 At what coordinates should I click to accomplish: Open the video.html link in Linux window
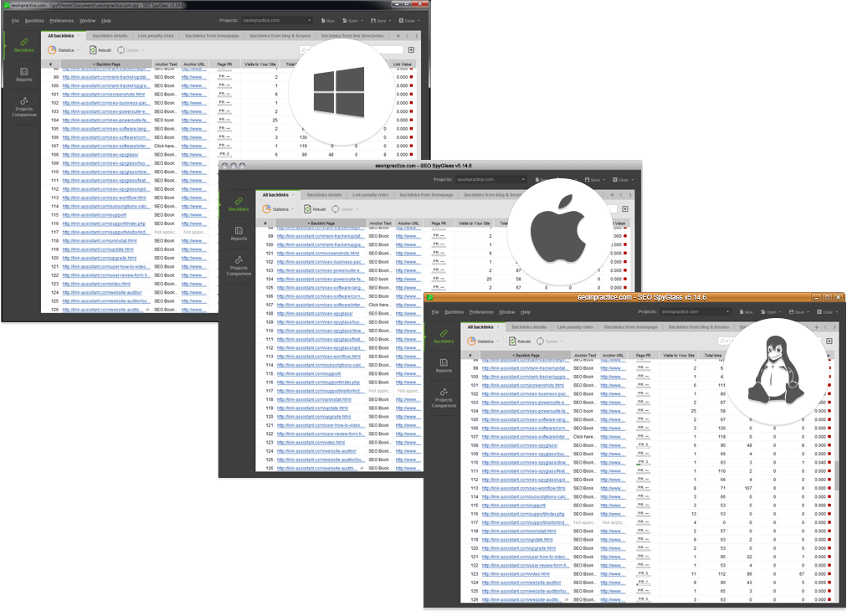pyautogui.click(x=516, y=574)
